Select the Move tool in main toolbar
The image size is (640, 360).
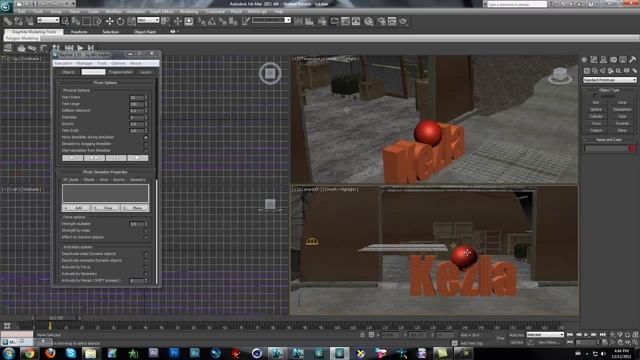[109, 21]
